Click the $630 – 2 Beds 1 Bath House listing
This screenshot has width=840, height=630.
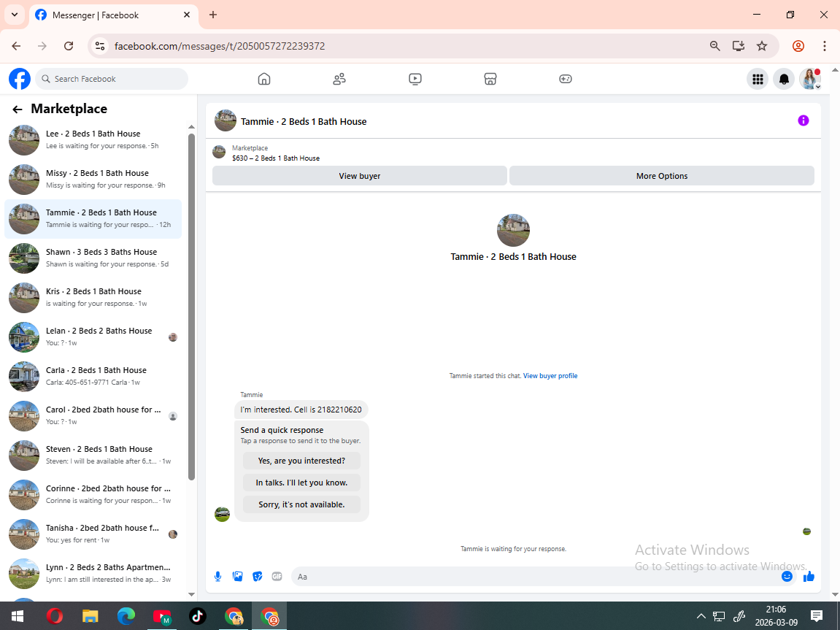[276, 158]
